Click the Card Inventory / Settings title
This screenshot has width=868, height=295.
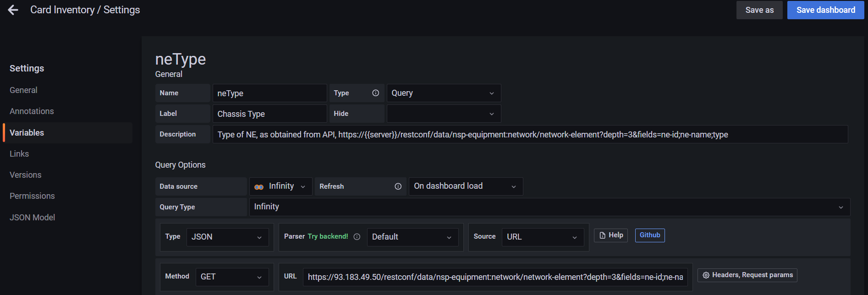pos(85,10)
